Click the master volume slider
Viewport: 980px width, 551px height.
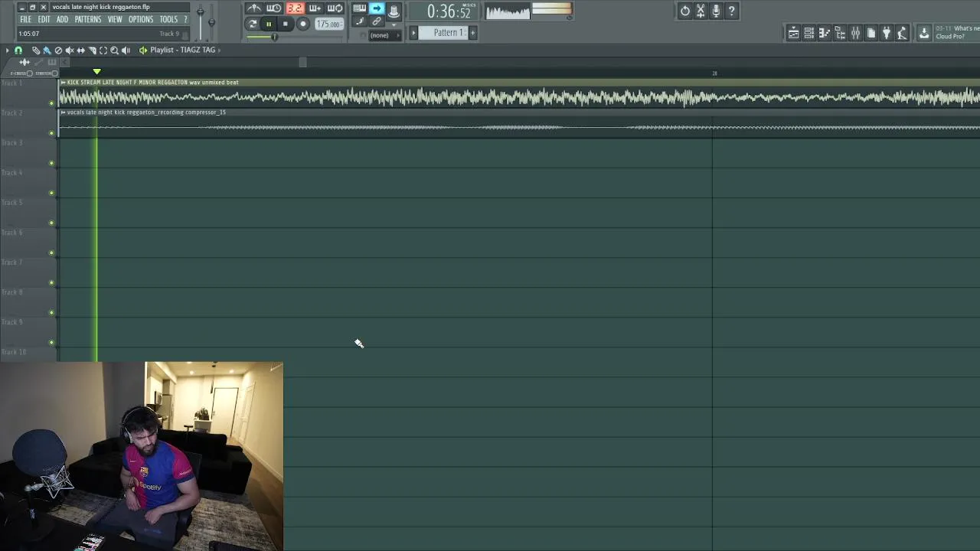pyautogui.click(x=200, y=21)
